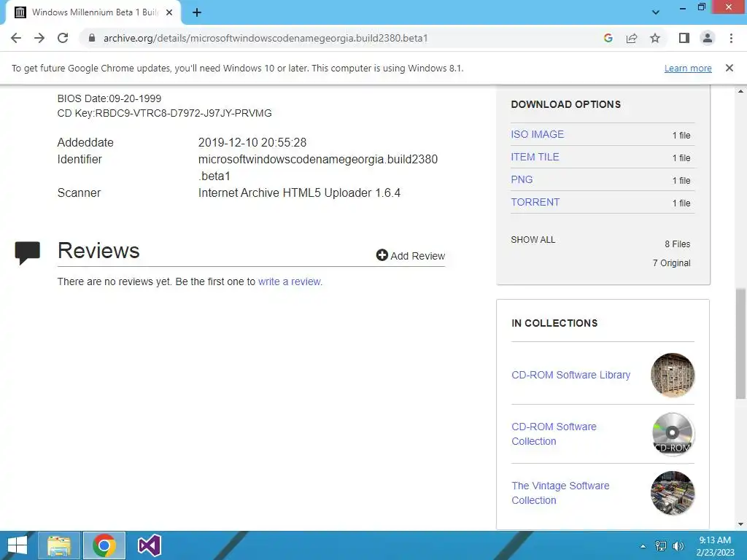Open Learn more about Chrome updates
Viewport: 747px width, 560px height.
(688, 68)
